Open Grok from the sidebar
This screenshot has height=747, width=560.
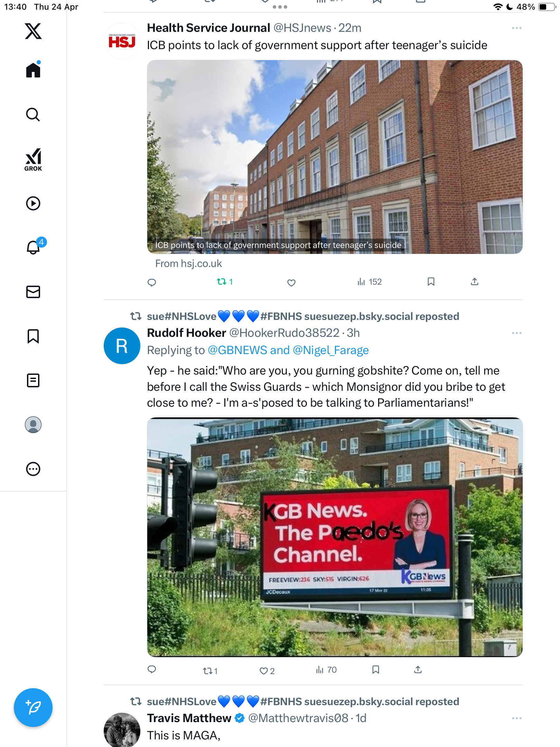coord(33,159)
